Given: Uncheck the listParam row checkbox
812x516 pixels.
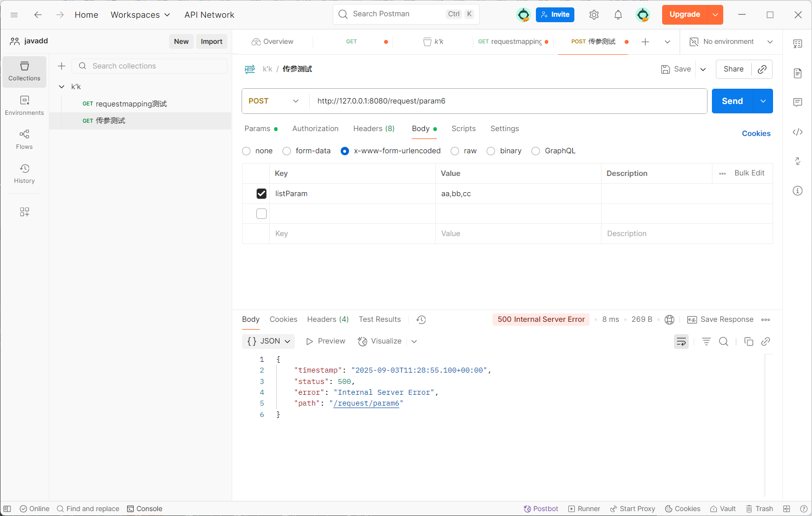Looking at the screenshot, I should 262,194.
